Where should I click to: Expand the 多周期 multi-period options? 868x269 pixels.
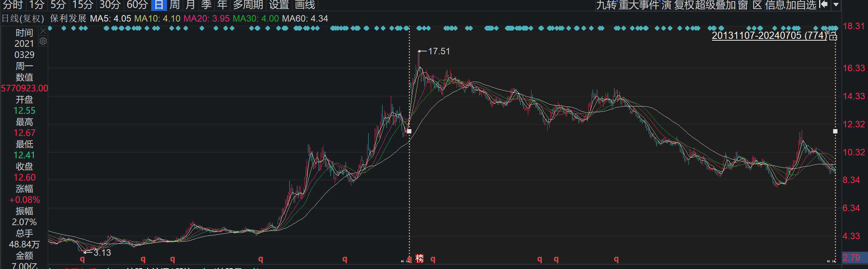[248, 5]
